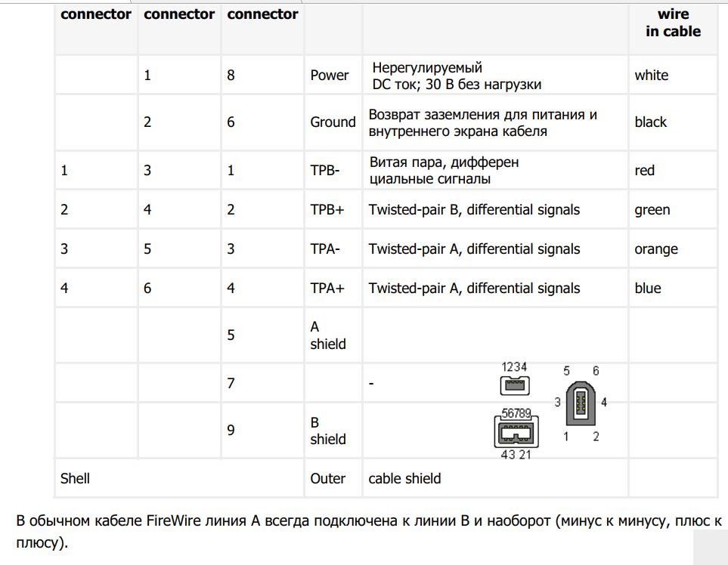Image resolution: width=728 pixels, height=565 pixels.
Task: Click the 9-pin FireWire connector diagram
Action: (x=514, y=434)
